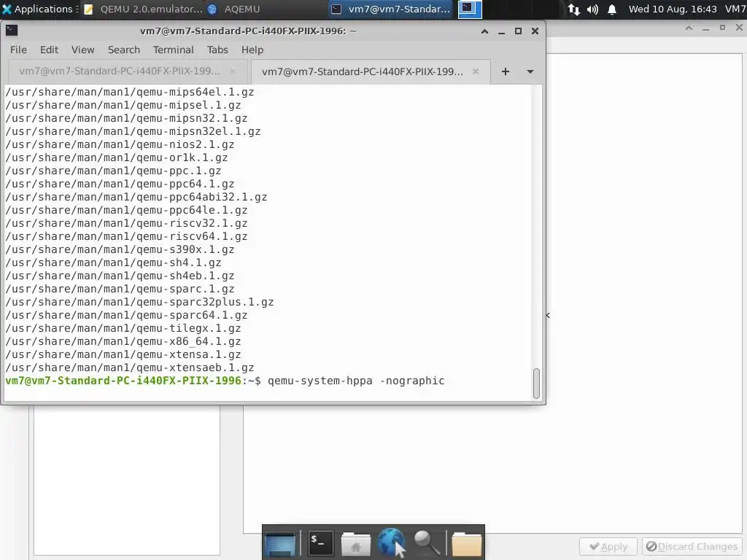The height and width of the screenshot is (560, 747).
Task: Open the Edit menu
Action: tap(49, 50)
